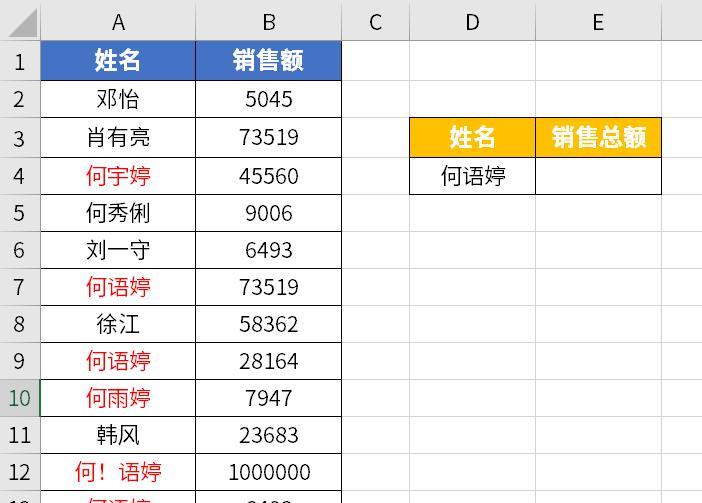Select cell with value 9006
Viewport: 702px width, 503px height.
tap(269, 213)
